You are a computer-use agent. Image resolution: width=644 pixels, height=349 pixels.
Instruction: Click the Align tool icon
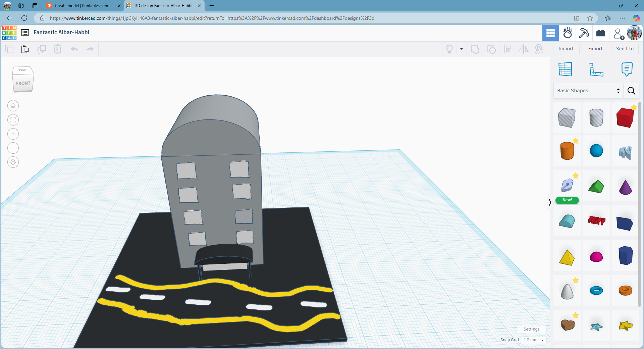[508, 49]
